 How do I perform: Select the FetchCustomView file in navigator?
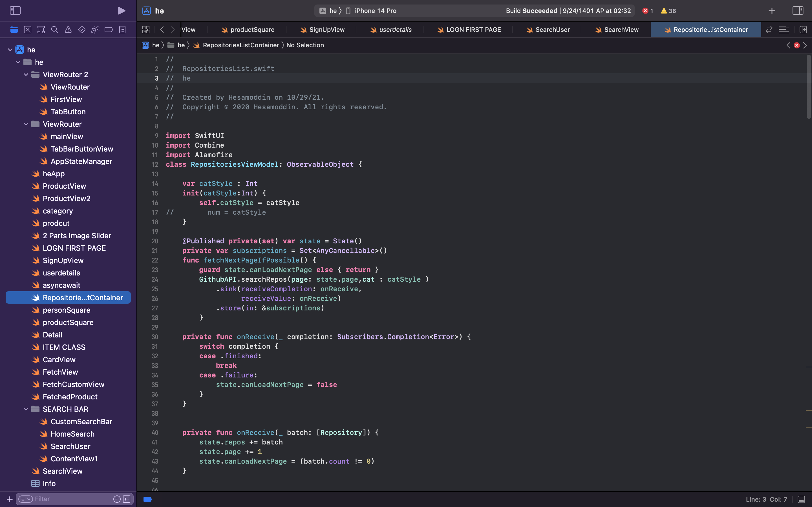[x=74, y=384]
